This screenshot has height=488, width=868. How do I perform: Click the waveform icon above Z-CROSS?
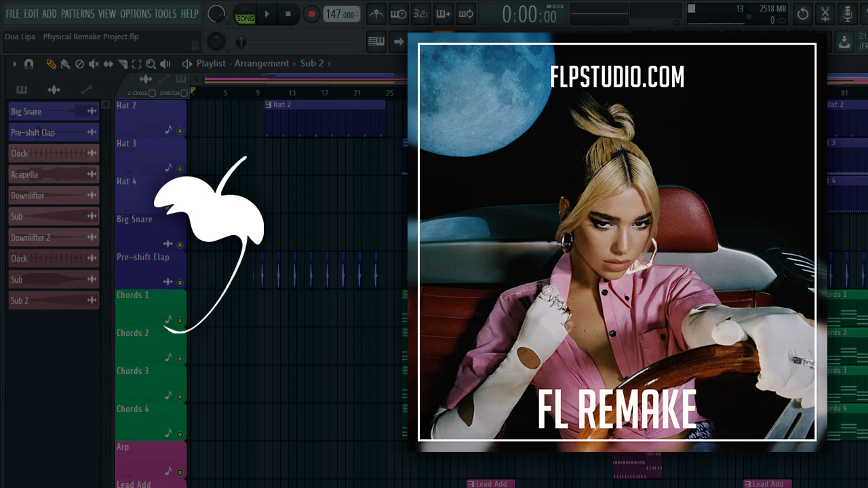coord(146,79)
